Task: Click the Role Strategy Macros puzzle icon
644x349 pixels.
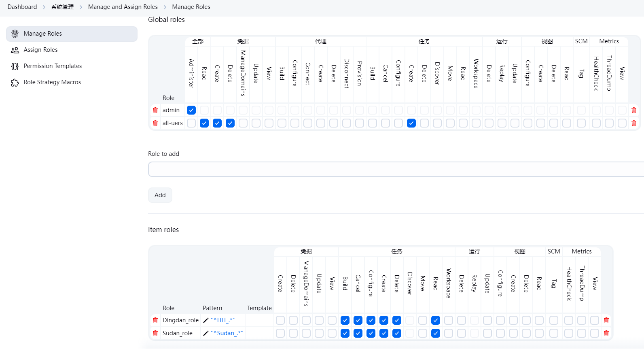Action: [15, 83]
